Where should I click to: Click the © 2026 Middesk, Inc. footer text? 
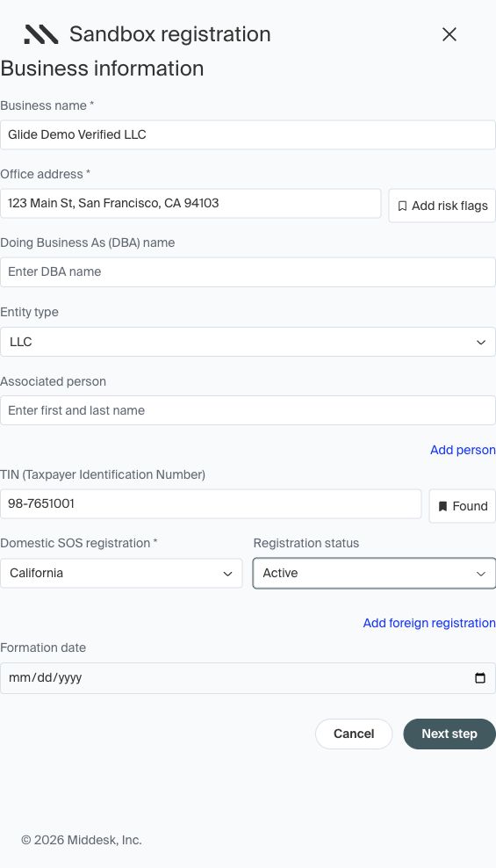[x=82, y=840]
